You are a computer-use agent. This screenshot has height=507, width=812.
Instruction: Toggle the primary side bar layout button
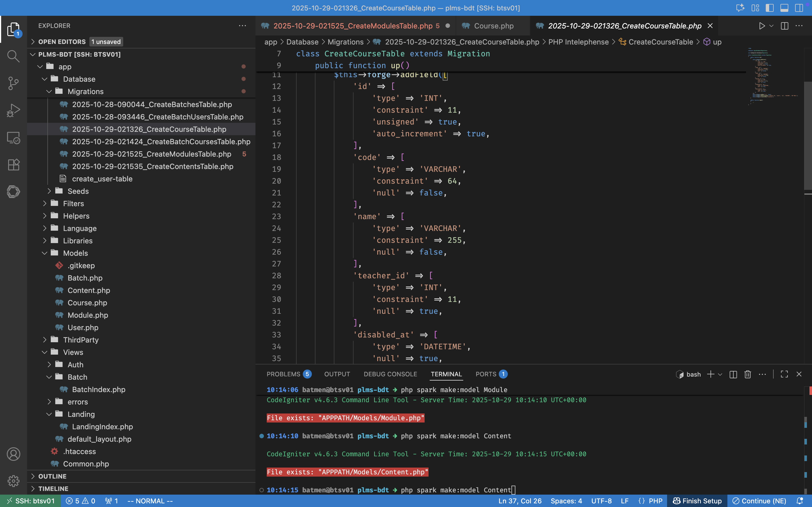[x=770, y=8]
